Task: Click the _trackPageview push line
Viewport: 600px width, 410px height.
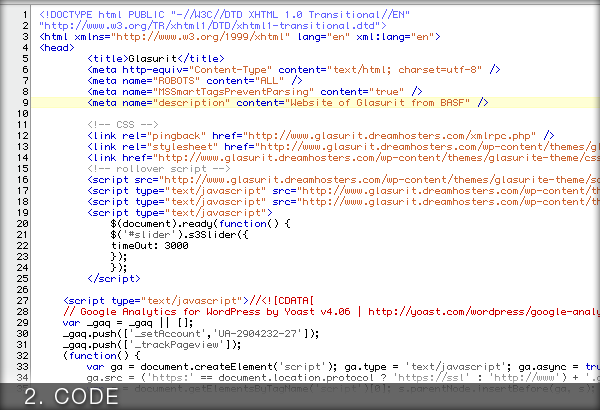Action: 152,345
